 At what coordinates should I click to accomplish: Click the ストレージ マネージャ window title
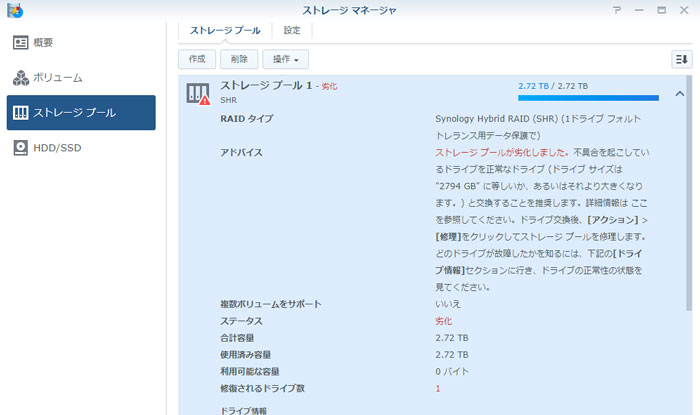pyautogui.click(x=350, y=10)
